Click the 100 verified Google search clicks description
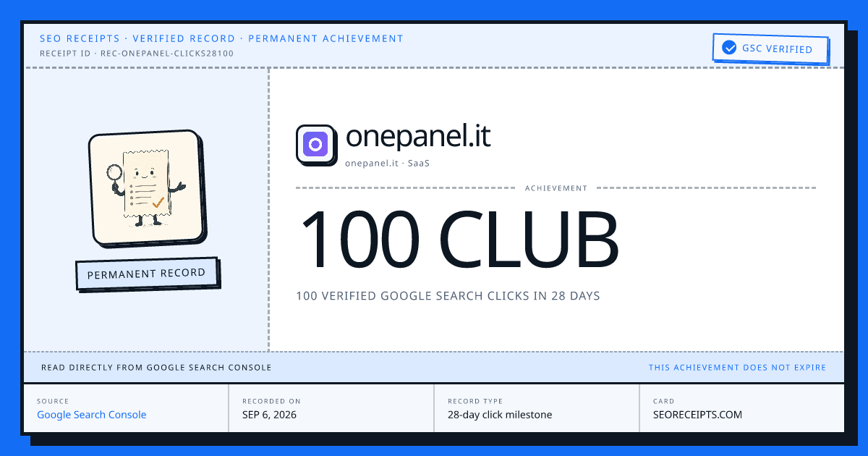Viewport: 868px width, 456px height. (x=448, y=296)
